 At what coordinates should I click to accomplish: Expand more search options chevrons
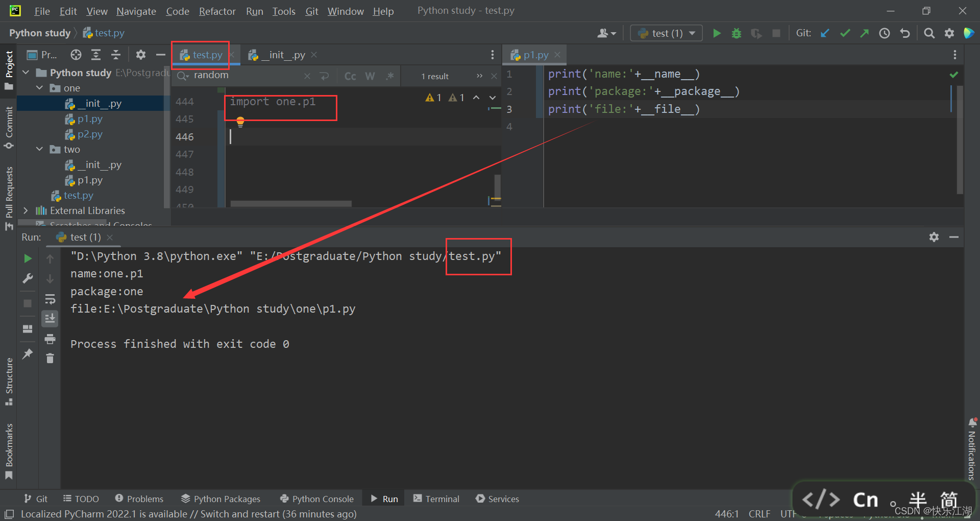pyautogui.click(x=479, y=76)
